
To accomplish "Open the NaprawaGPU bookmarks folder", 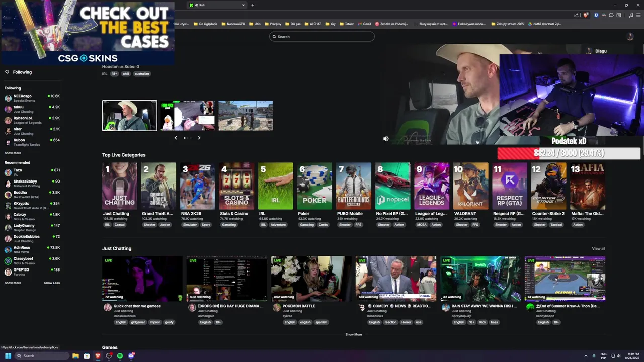I will (233, 24).
